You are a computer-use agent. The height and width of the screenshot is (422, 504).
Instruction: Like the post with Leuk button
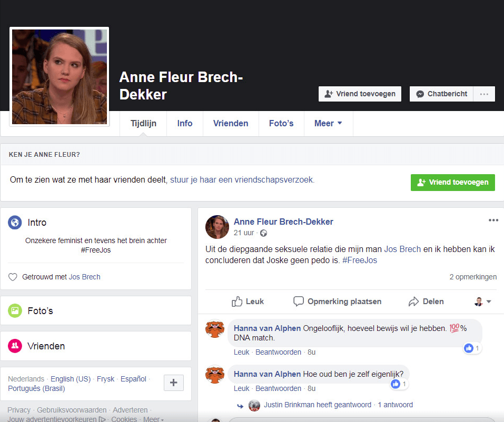click(248, 302)
